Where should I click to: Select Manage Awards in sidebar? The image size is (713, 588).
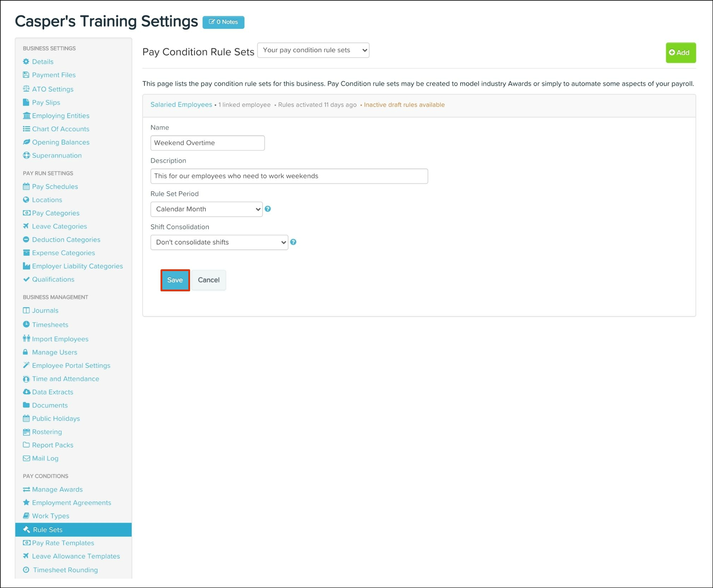[57, 489]
